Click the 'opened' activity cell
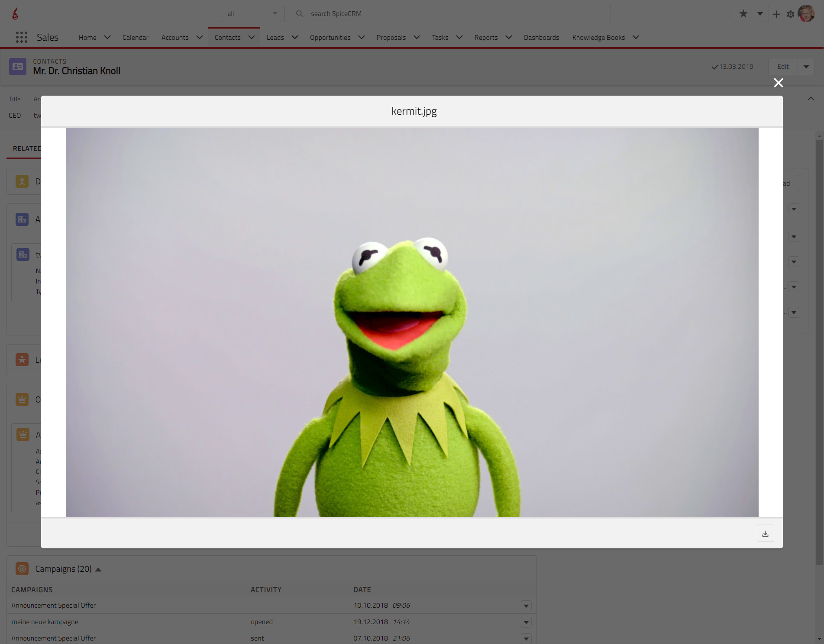Viewport: 824px width, 644px height. click(262, 622)
